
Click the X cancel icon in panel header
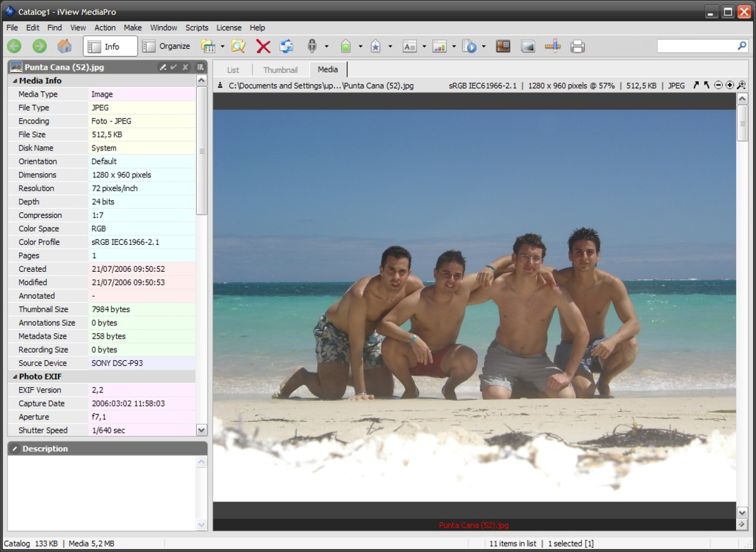[185, 67]
